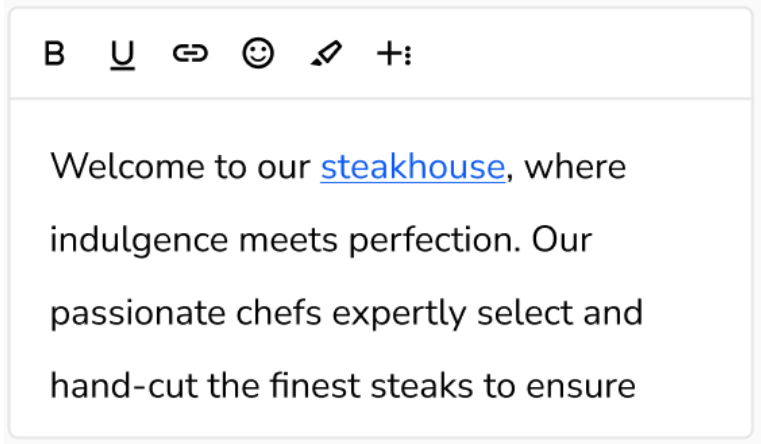761x444 pixels.
Task: Place cursor on the word hand-cut
Action: (x=123, y=386)
